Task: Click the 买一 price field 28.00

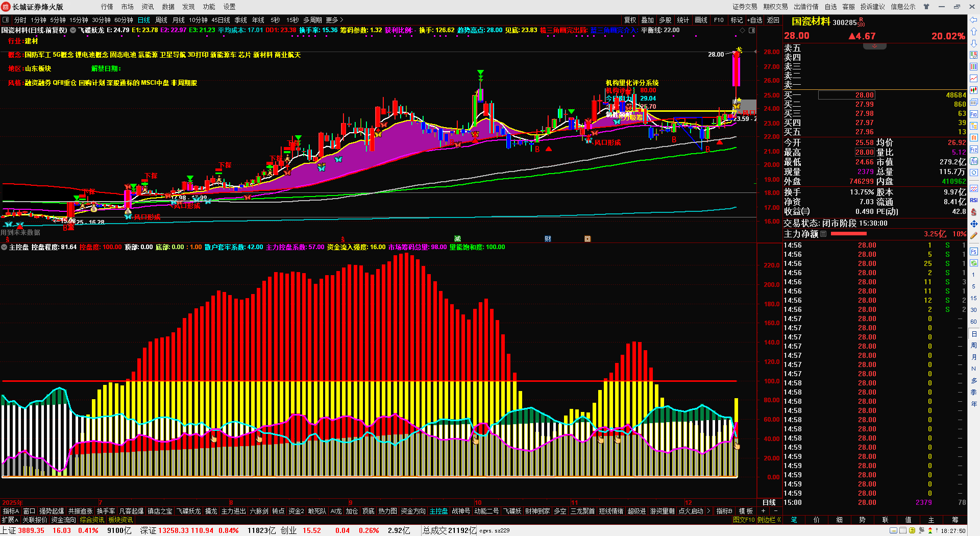Action: (847, 95)
